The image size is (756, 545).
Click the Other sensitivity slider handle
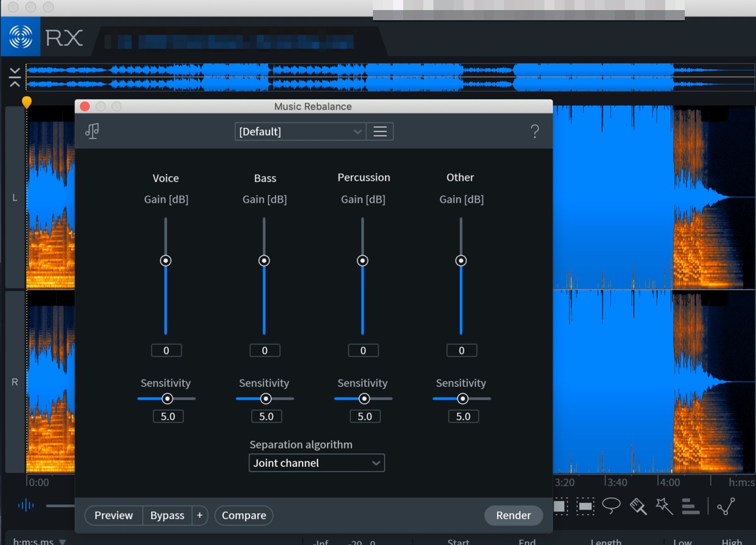pos(462,398)
